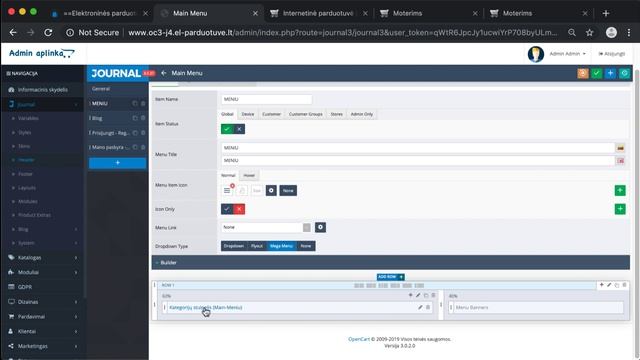Open the gear options beside Menu Link
The height and width of the screenshot is (360, 640).
[320, 227]
